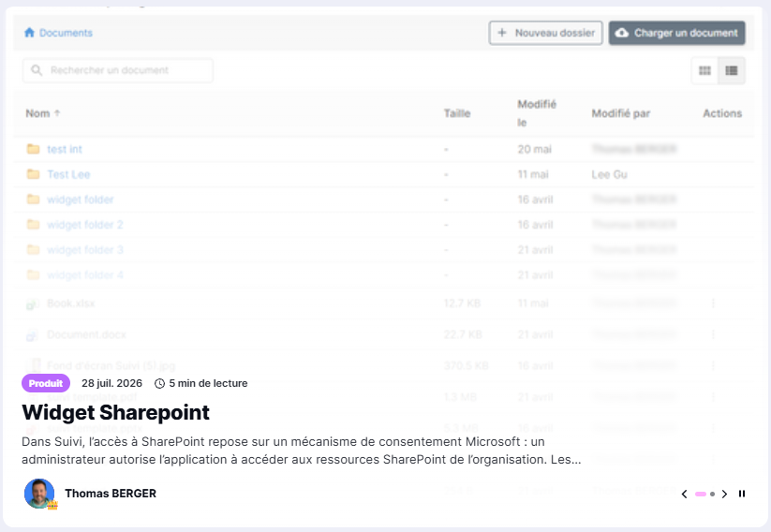Go to next carousel slide
Image resolution: width=771 pixels, height=532 pixels.
(724, 495)
